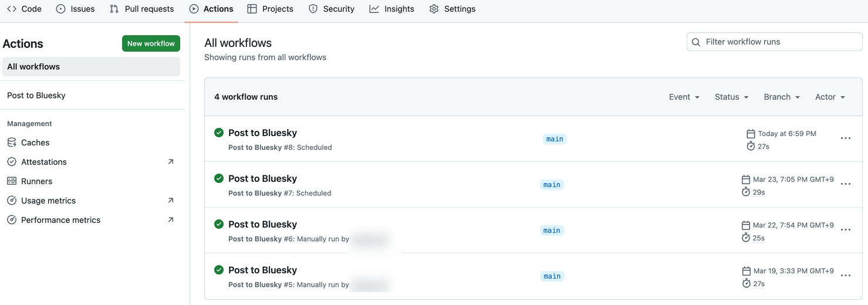Click 'Mar 22, 7:54 PM GMT+9' timestamp

point(793,225)
